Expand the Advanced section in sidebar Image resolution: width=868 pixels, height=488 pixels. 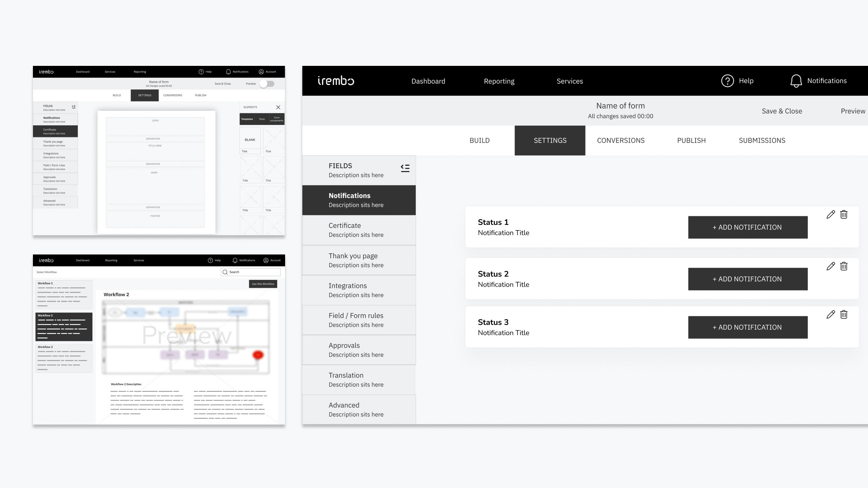359,409
